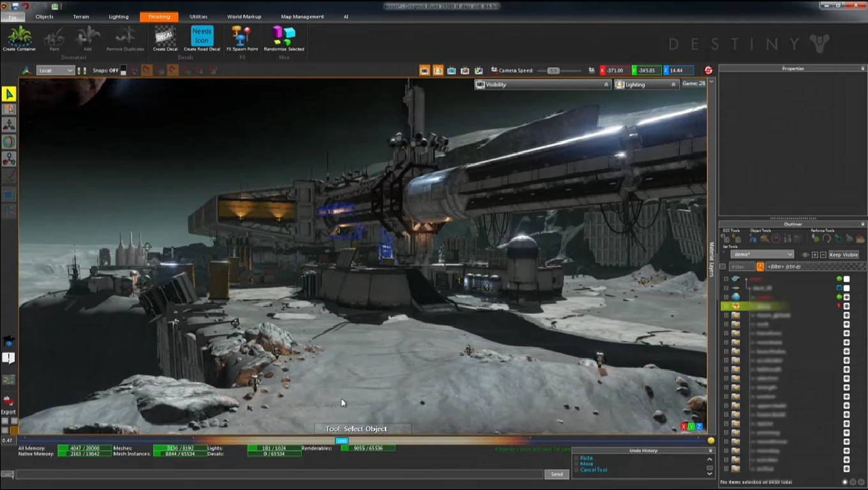868x490 pixels.
Task: Toggle visibility eye of highlighted Outliner row
Action: (846, 306)
